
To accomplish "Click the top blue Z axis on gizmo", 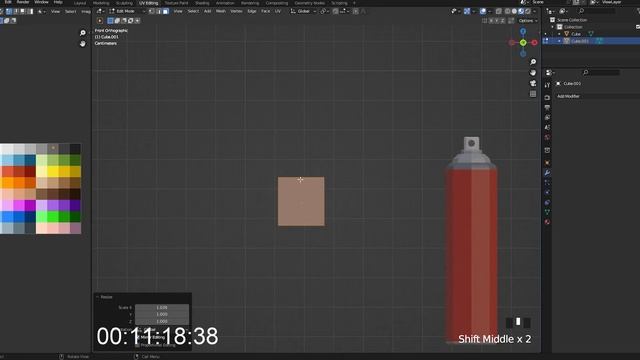I will pos(523,31).
